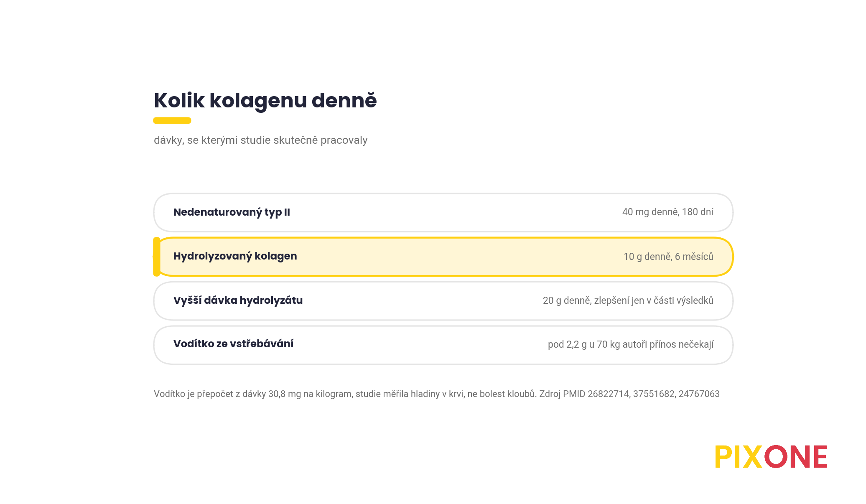This screenshot has width=866, height=504.
Task: Click "pod 2,2 g u 70 kg autoři přínos nečekají"
Action: pyautogui.click(x=631, y=344)
